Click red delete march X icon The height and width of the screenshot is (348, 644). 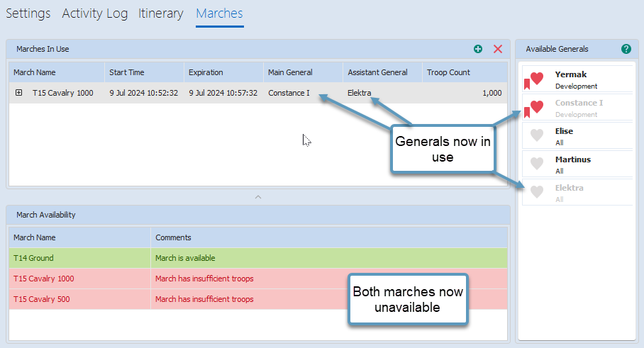[x=498, y=49]
